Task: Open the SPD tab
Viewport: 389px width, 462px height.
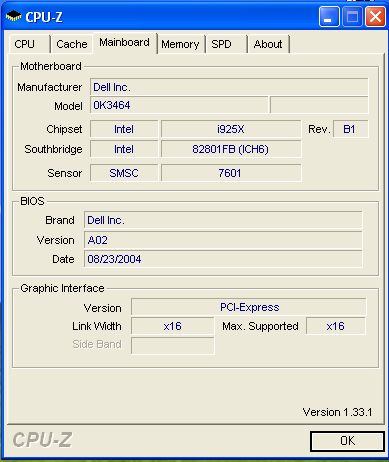Action: (x=226, y=44)
